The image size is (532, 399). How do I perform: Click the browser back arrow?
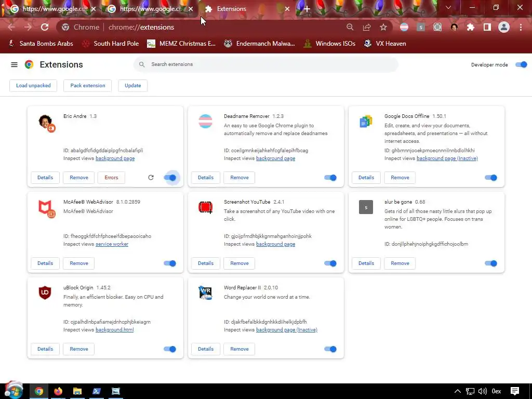11,27
